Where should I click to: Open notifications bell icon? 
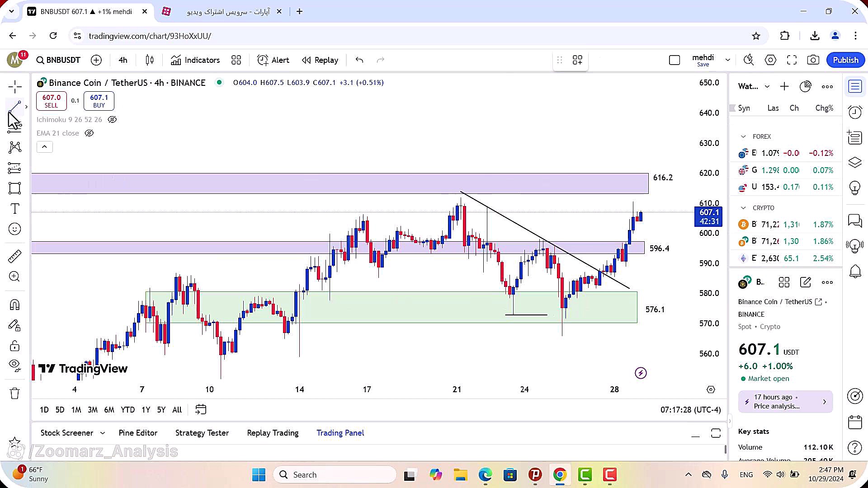coord(855,271)
